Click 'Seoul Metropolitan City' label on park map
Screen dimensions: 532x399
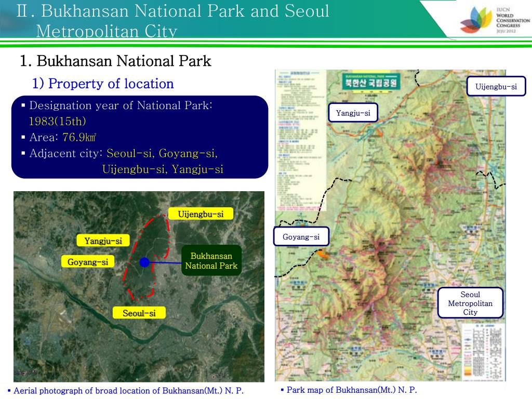coord(470,303)
